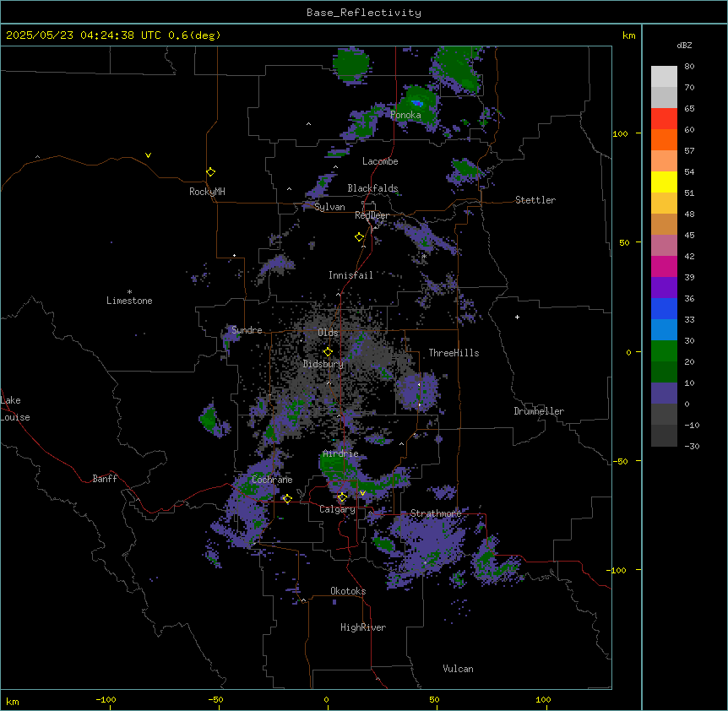Click the dBZ legend heading
This screenshot has width=728, height=711.
click(x=684, y=45)
